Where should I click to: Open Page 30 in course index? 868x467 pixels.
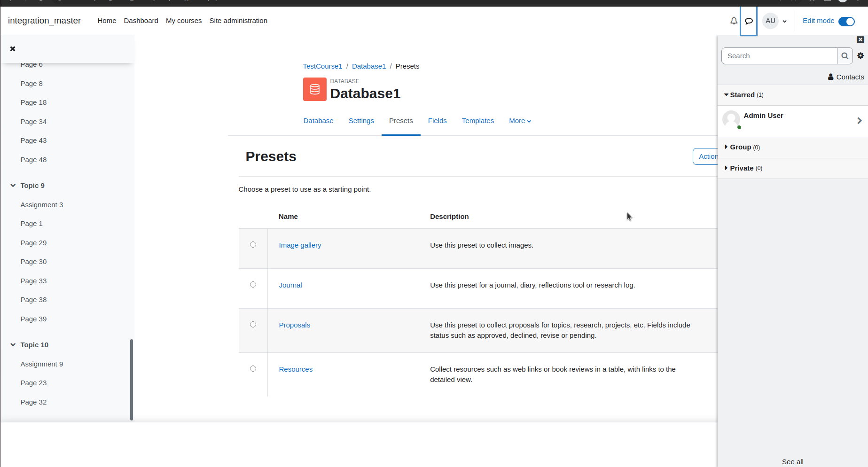pyautogui.click(x=33, y=262)
